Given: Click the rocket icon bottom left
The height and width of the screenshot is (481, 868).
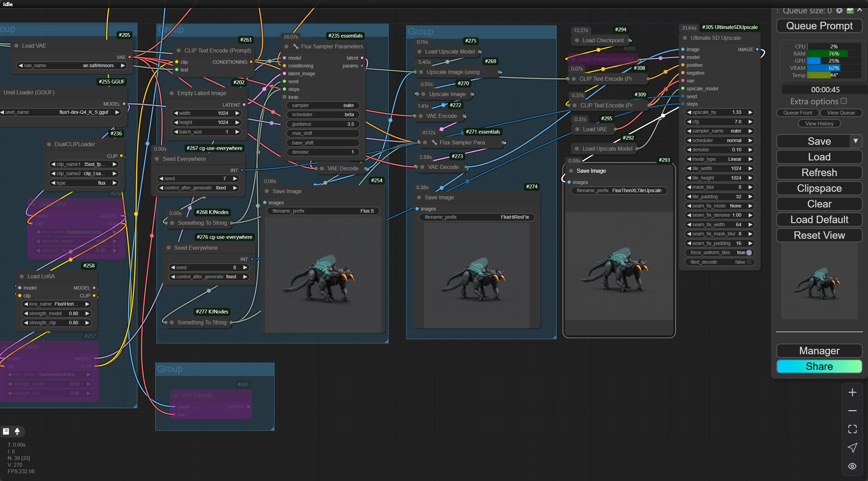Looking at the screenshot, I should click(17, 431).
